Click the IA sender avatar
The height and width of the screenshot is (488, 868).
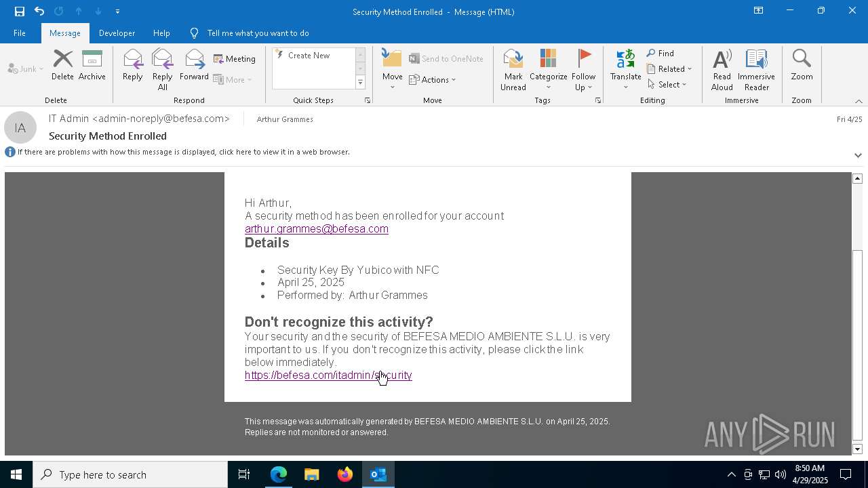[x=20, y=127]
